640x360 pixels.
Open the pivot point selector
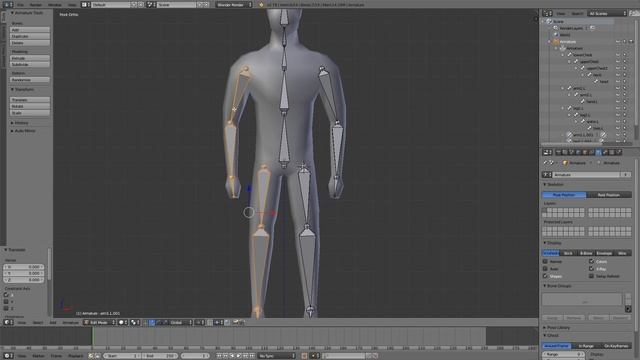pyautogui.click(x=135, y=322)
